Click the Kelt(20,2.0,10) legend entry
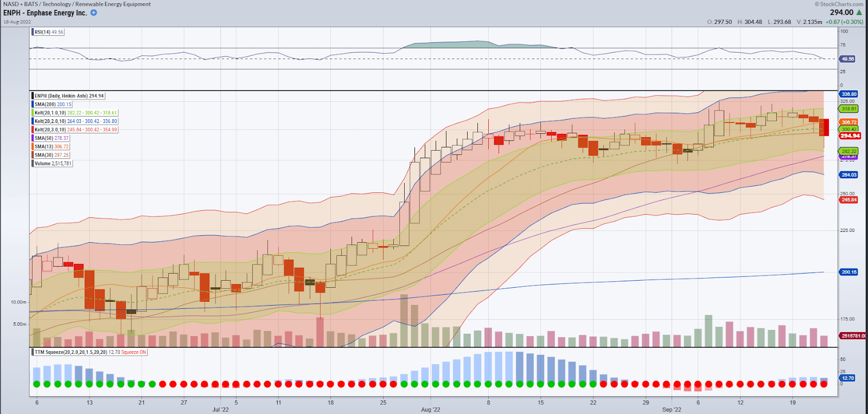This screenshot has width=868, height=414. click(x=74, y=121)
